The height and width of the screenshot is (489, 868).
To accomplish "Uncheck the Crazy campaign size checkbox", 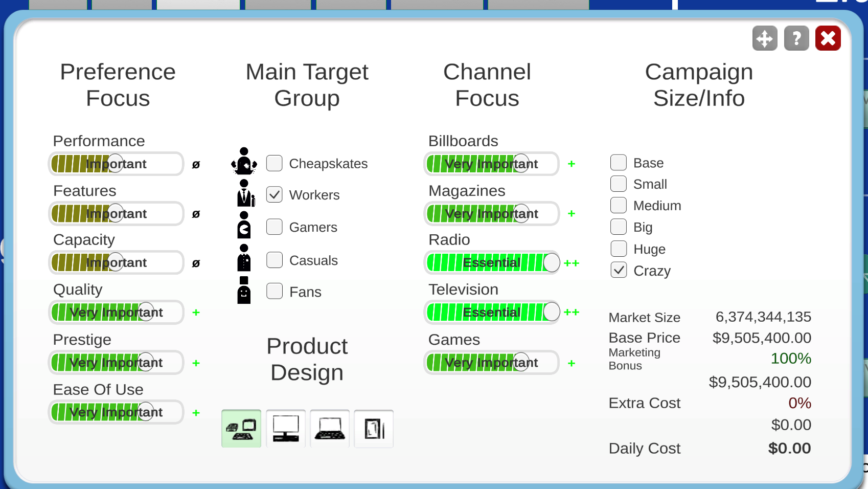I will coord(619,270).
